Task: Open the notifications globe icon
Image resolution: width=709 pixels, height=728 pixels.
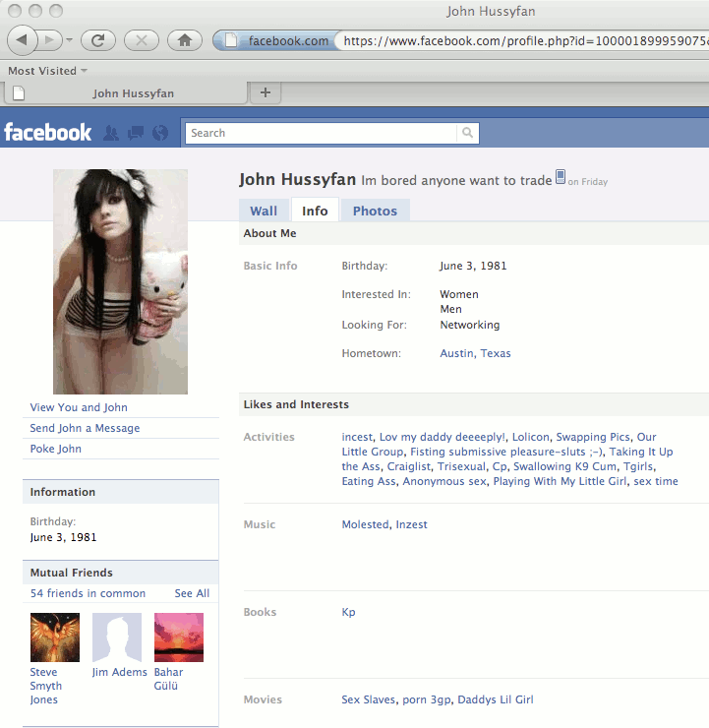Action: pos(160,133)
